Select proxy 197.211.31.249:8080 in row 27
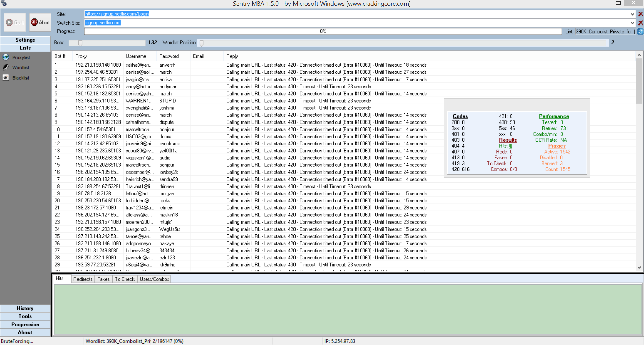The height and width of the screenshot is (345, 644). pyautogui.click(x=97, y=251)
